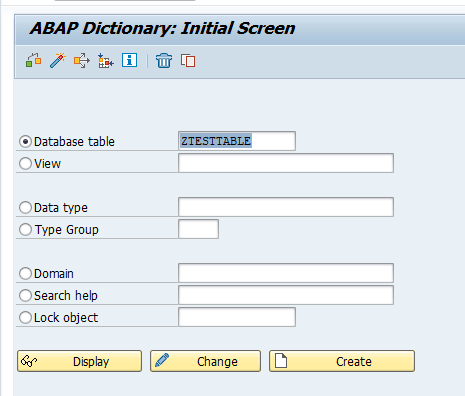Click the Display object list hierarchy icon
Viewport: 465px width, 396px height.
click(106, 61)
